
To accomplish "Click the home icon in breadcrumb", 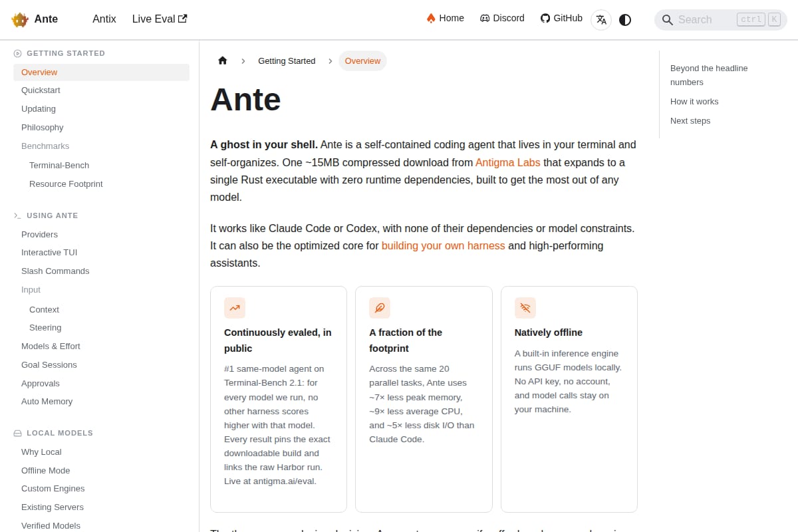I will pos(223,61).
